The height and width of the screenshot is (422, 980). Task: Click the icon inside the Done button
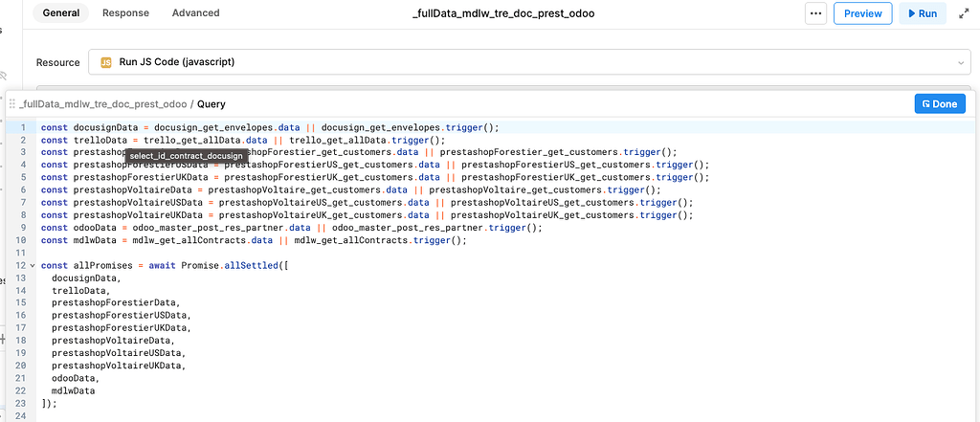[x=925, y=103]
